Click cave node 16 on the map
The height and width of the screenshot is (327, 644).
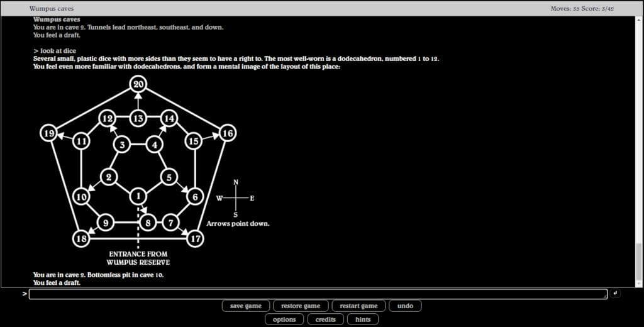[x=228, y=133]
